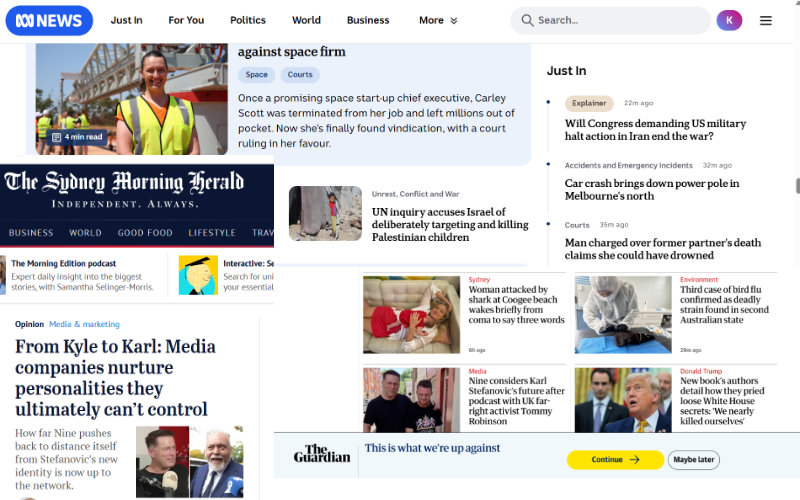
Task: Click the arrow on Continue button
Action: coord(634,460)
